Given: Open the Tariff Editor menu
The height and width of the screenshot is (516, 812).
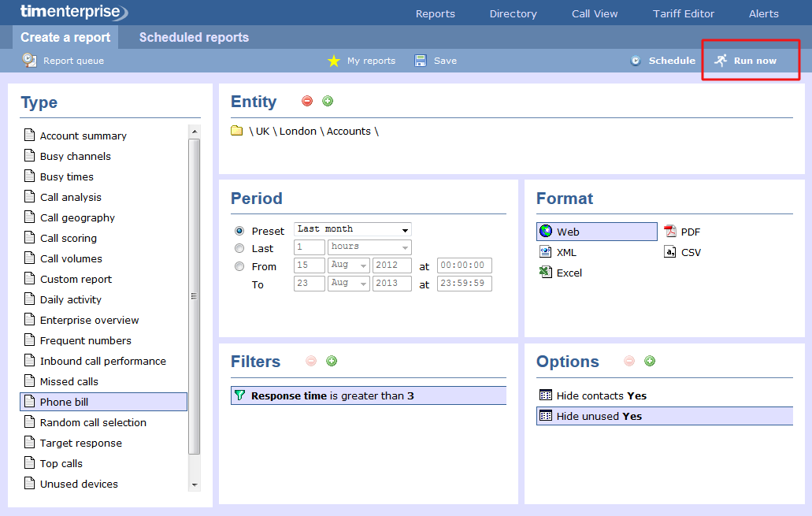Looking at the screenshot, I should (x=684, y=13).
